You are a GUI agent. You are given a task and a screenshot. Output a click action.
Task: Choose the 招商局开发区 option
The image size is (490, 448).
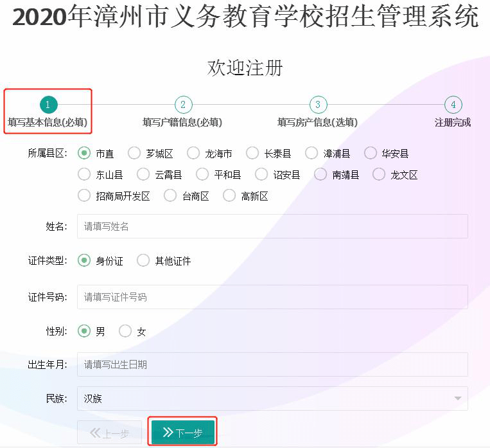tap(84, 196)
